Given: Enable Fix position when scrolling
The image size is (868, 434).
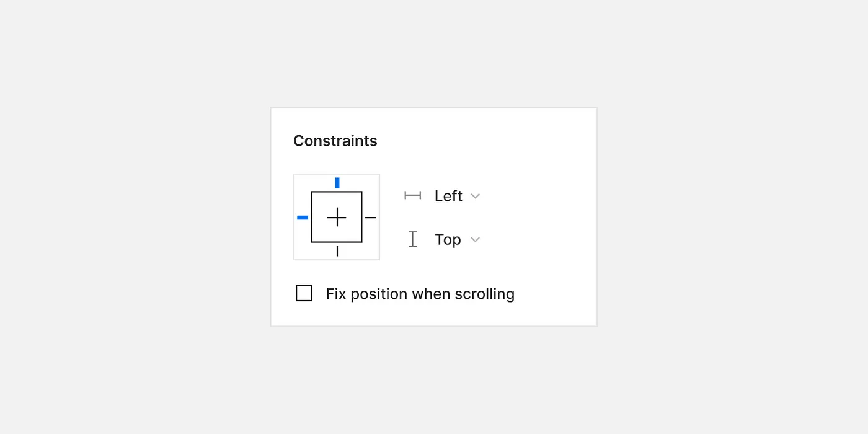Looking at the screenshot, I should pyautogui.click(x=304, y=293).
